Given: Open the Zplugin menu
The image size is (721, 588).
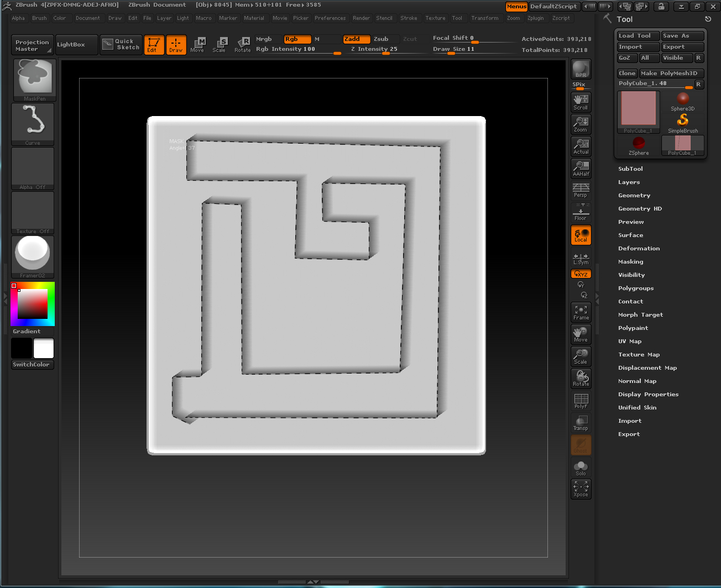Looking at the screenshot, I should tap(535, 18).
